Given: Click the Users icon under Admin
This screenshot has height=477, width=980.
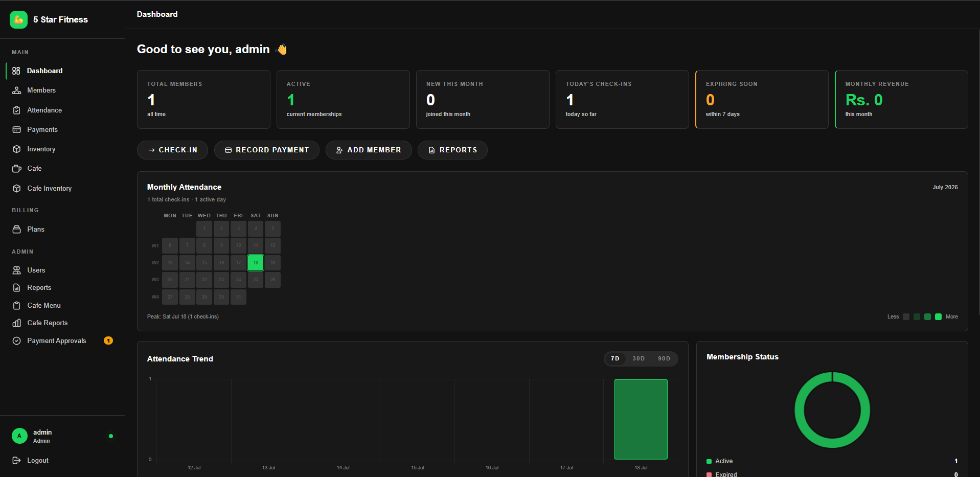Looking at the screenshot, I should tap(16, 270).
